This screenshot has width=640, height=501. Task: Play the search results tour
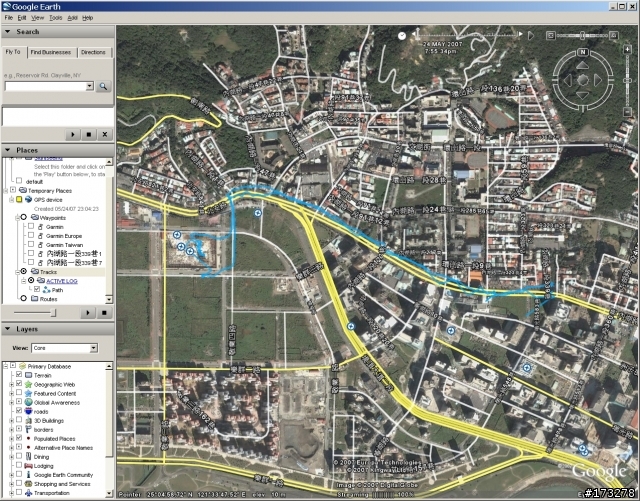[73, 134]
